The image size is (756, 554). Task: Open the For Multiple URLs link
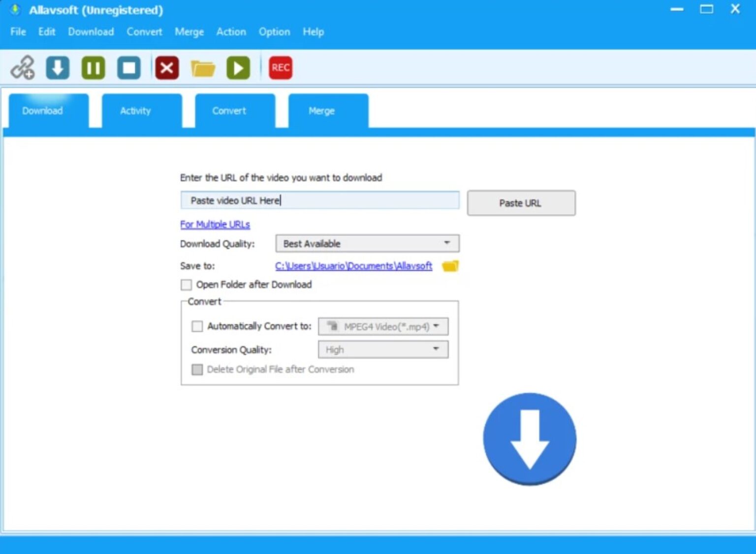215,224
